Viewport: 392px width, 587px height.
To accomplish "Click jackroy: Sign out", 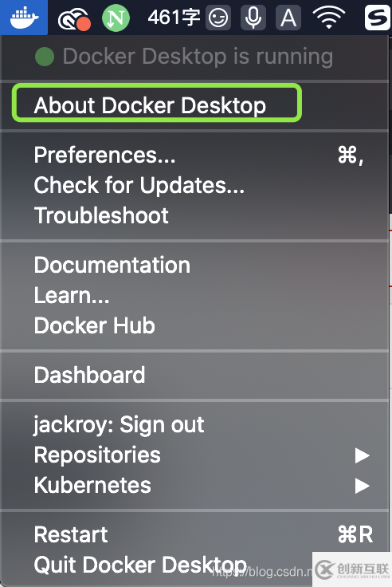I will point(194,425).
